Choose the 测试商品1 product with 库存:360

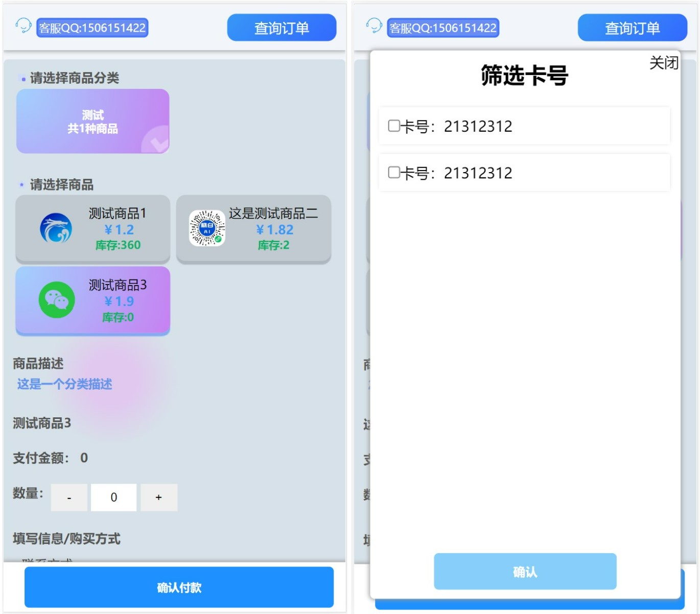tap(92, 228)
